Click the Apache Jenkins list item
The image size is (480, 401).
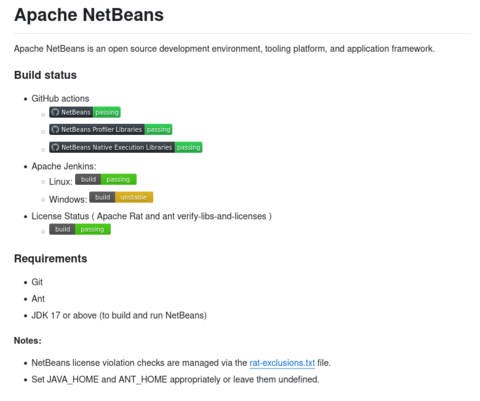pos(64,166)
